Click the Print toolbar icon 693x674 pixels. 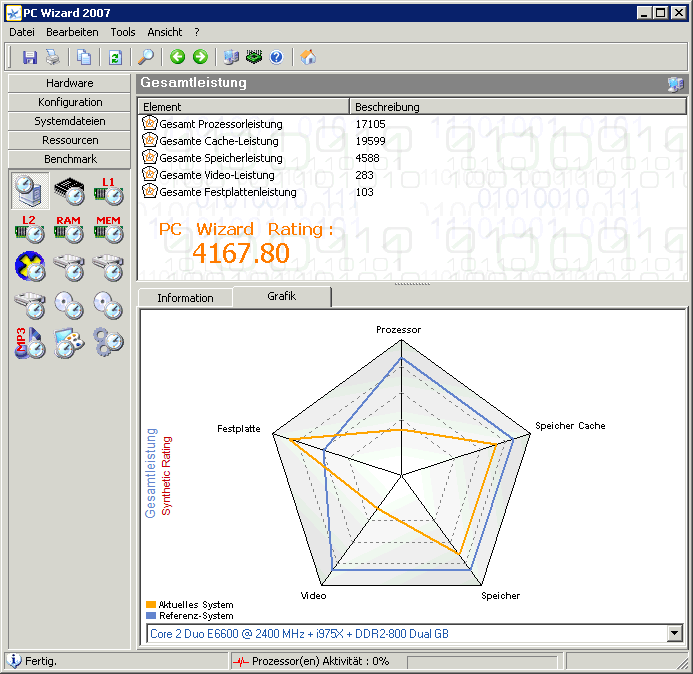tap(53, 57)
